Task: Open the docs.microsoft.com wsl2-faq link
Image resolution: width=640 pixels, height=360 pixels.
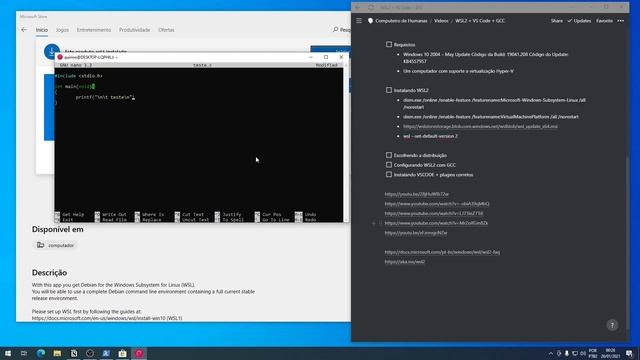Action: tap(442, 252)
